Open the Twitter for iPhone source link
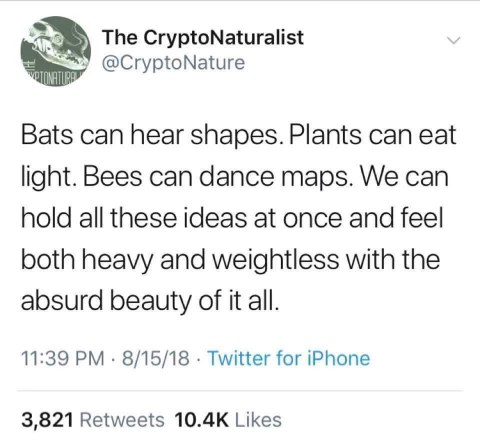The height and width of the screenshot is (445, 480). pyautogui.click(x=289, y=358)
